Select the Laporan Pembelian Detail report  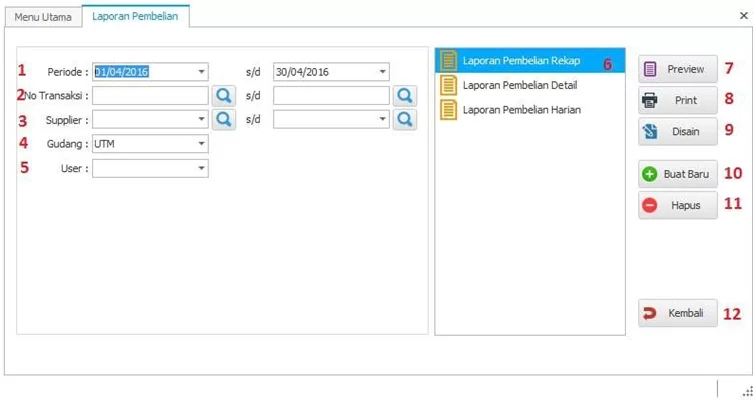click(x=519, y=86)
